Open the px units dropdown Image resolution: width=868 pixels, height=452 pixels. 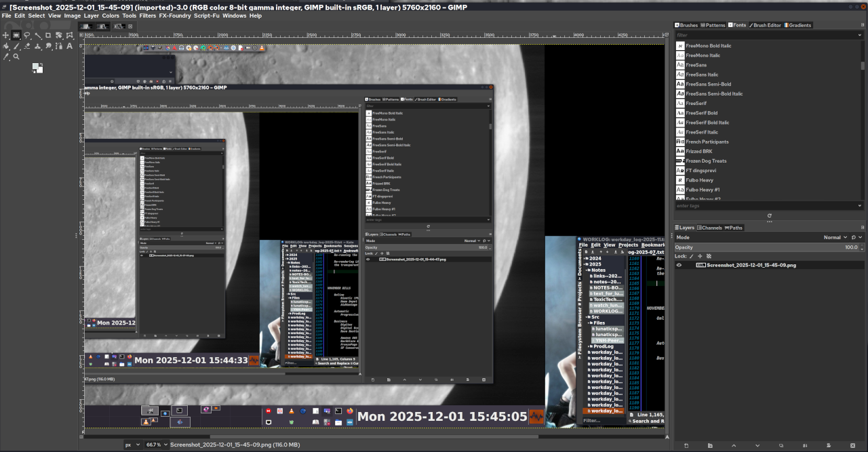[x=136, y=445]
